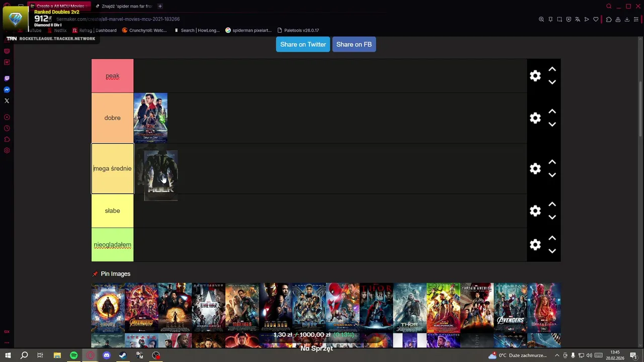The width and height of the screenshot is (644, 362).
Task: Open settings gear for the dobre tier
Action: click(x=535, y=118)
